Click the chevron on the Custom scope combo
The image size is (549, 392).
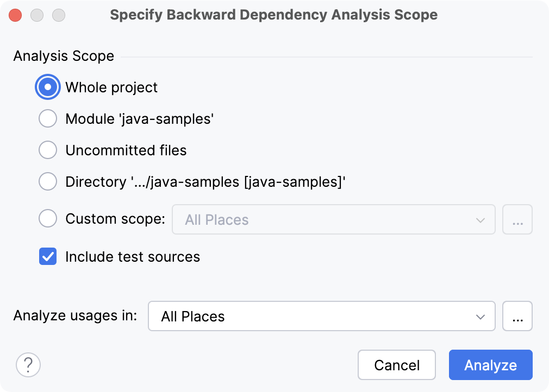coord(481,219)
